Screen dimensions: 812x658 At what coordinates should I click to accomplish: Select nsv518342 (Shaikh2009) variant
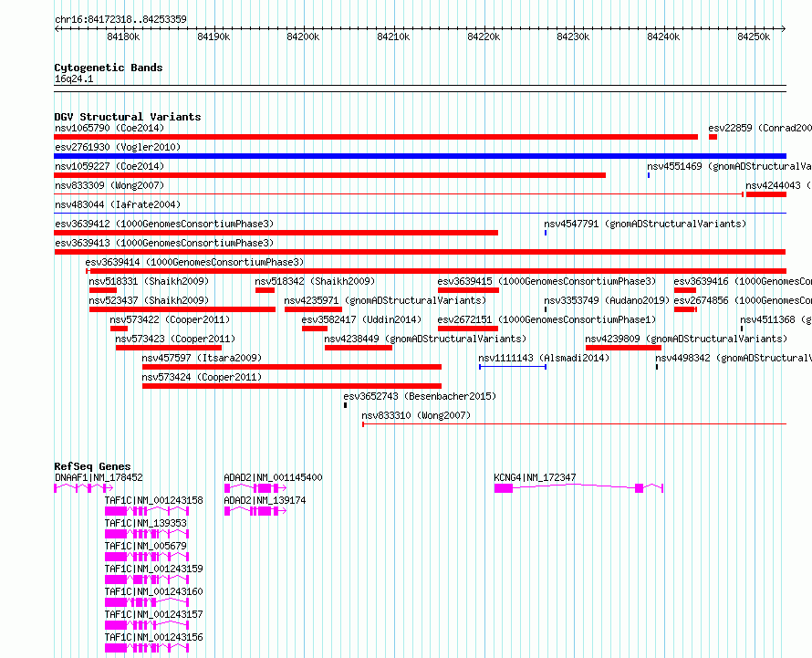[x=315, y=281]
